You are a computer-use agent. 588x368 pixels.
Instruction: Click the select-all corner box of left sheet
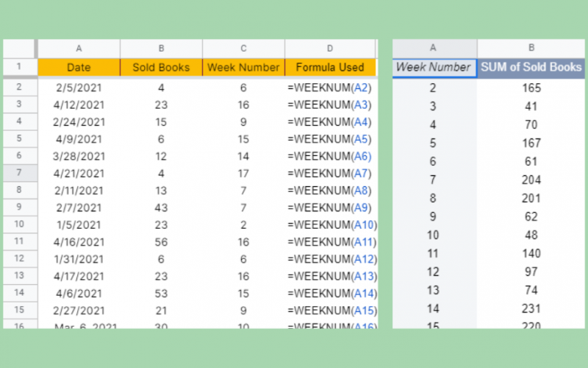[20, 49]
